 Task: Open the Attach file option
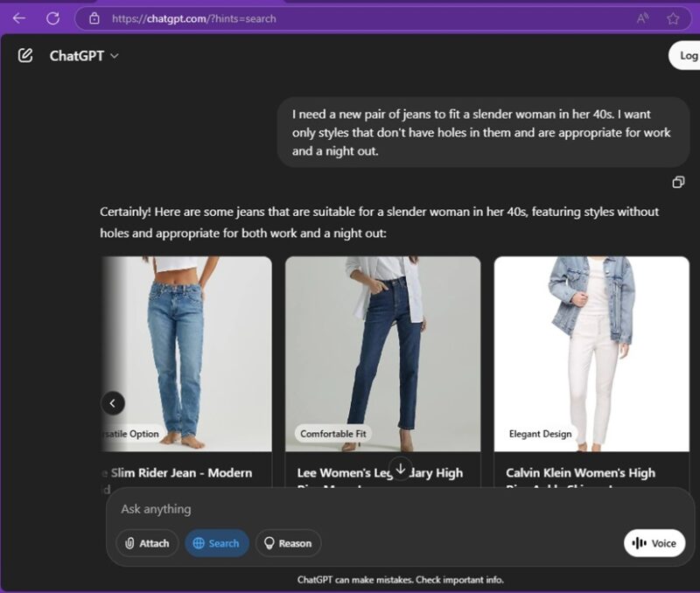[147, 543]
